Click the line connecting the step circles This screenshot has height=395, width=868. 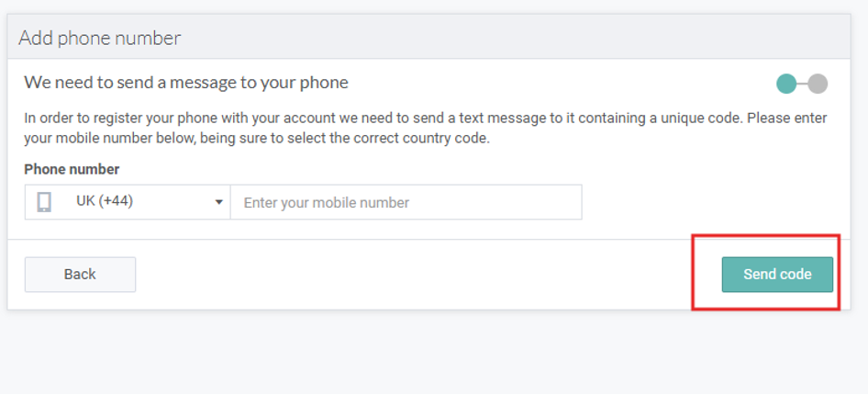802,84
